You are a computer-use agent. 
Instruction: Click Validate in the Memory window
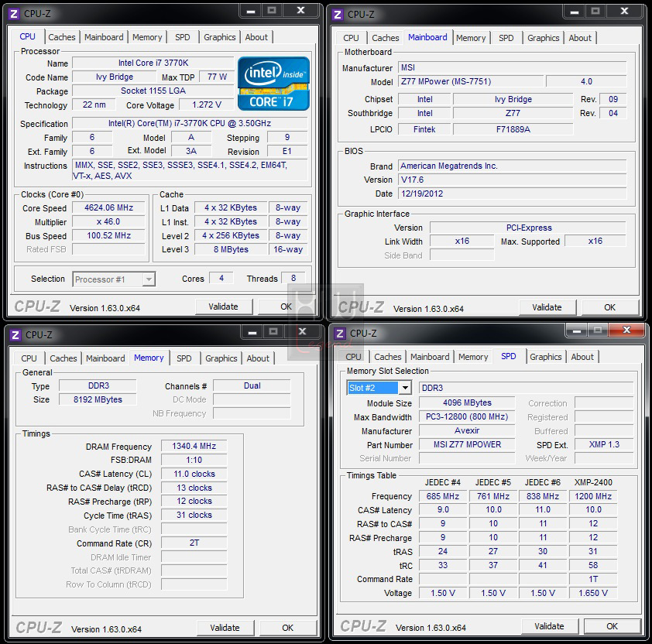[225, 628]
